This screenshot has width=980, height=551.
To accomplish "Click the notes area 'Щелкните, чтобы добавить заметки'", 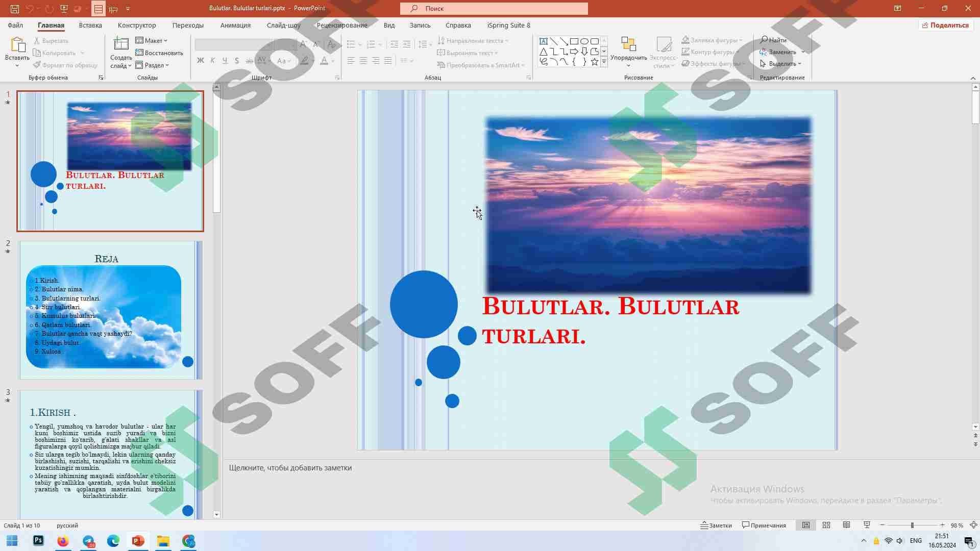I will tap(290, 468).
